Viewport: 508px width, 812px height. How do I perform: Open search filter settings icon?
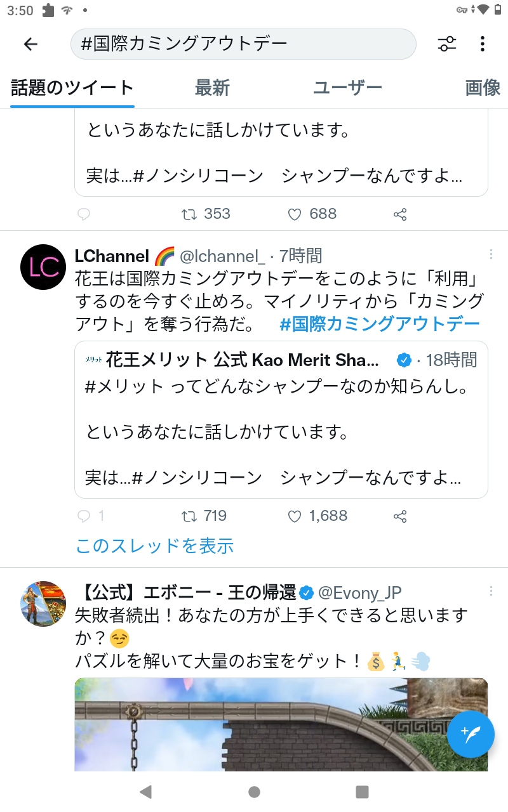pos(447,44)
